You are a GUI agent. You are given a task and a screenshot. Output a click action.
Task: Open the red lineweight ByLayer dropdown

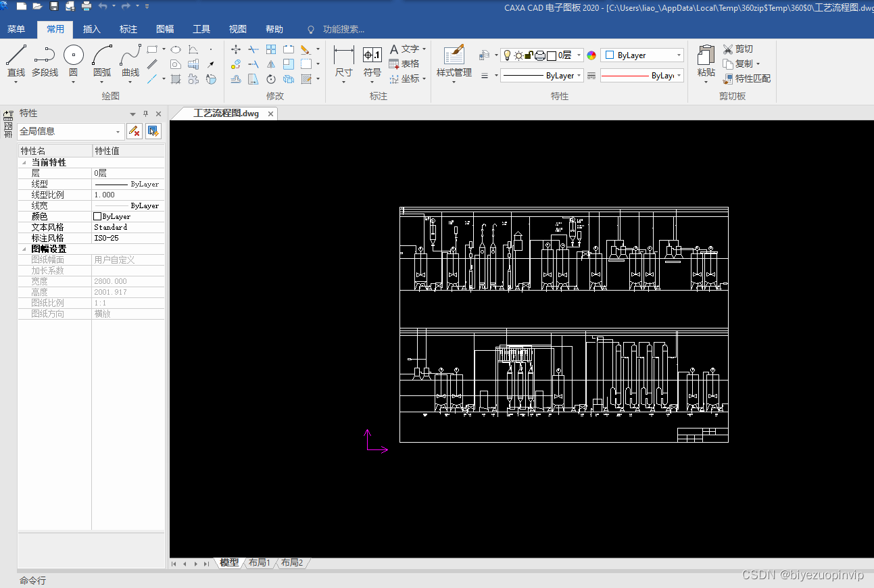(x=641, y=76)
